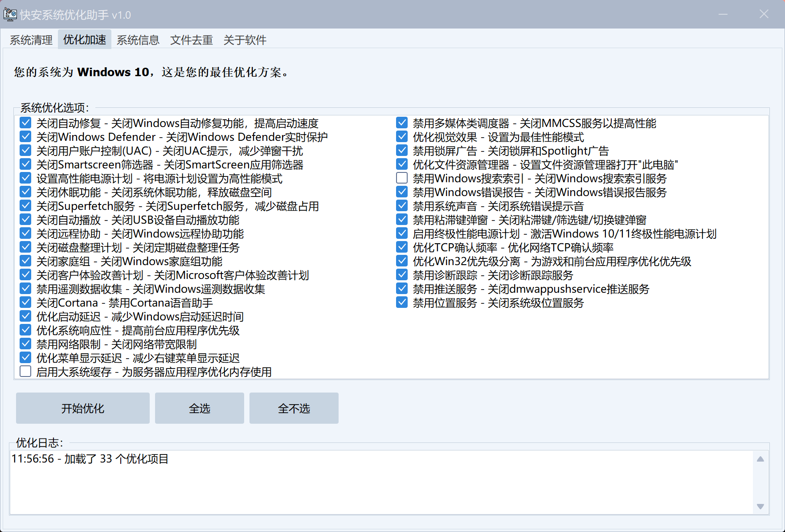The width and height of the screenshot is (785, 532).
Task: Uncheck 启用终极性能电源计划 option
Action: coord(402,233)
